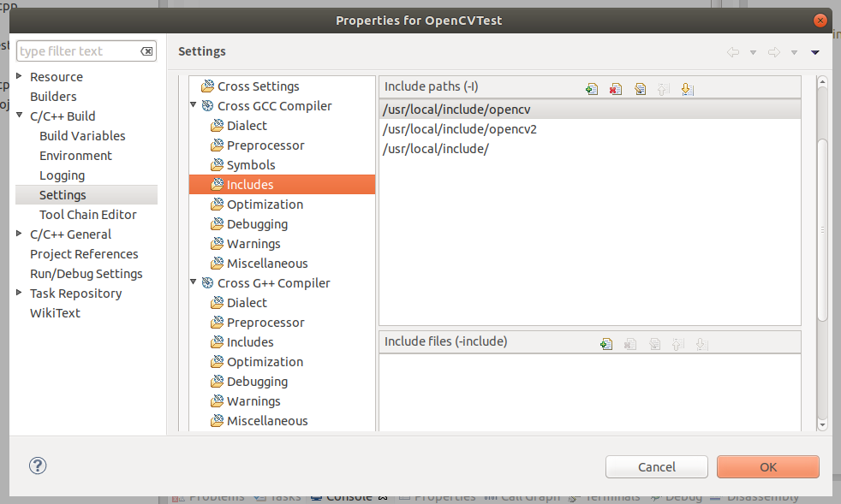The image size is (841, 504).
Task: Click the settings panel scroll-down arrow
Action: click(822, 425)
